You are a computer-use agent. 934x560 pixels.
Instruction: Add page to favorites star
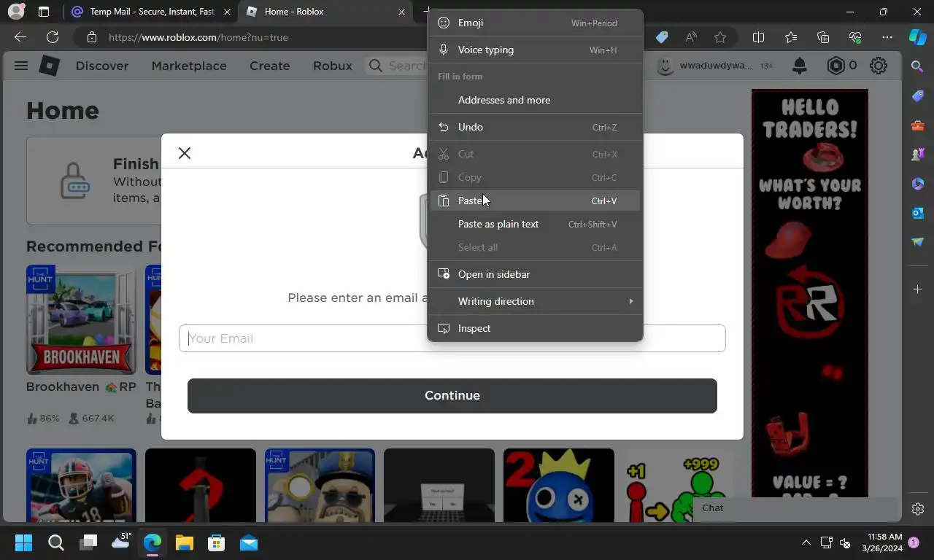(720, 37)
